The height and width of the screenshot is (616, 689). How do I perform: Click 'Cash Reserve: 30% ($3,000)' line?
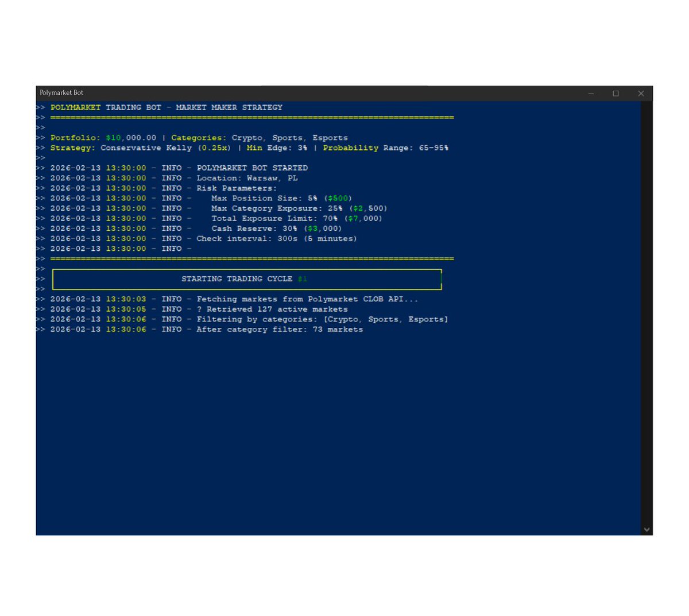coord(277,228)
